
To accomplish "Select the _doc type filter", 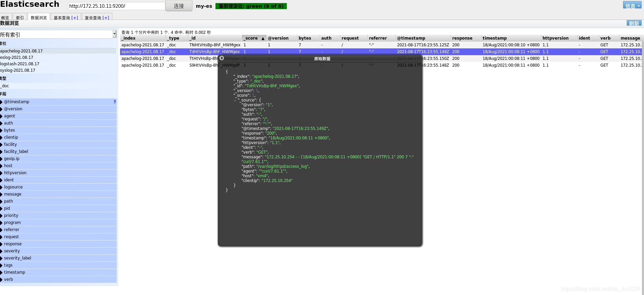I will 58,86.
